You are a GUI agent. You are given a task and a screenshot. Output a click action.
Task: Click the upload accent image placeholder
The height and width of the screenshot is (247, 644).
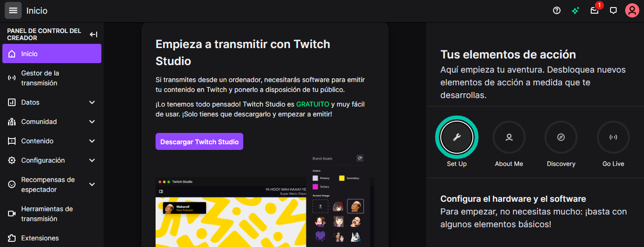point(321,206)
